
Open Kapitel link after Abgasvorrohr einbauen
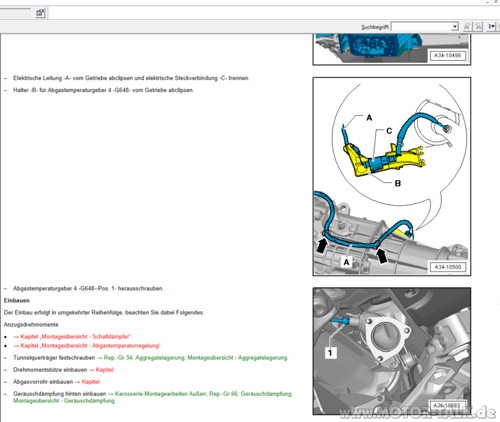pyautogui.click(x=87, y=382)
